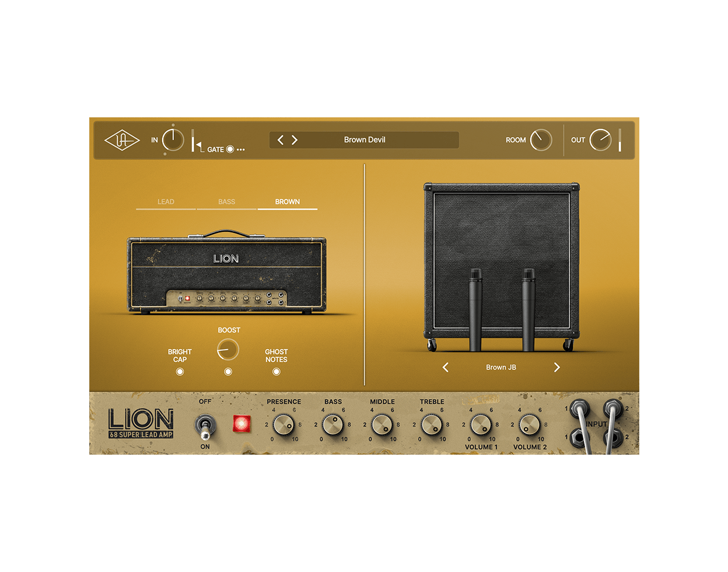728x572 pixels.
Task: Click the VOLUME 1 knob
Action: [x=481, y=425]
